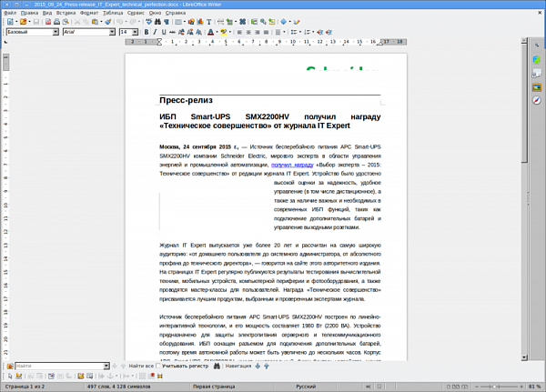
Task: Insert an image using toolbar icon
Action: point(191,22)
